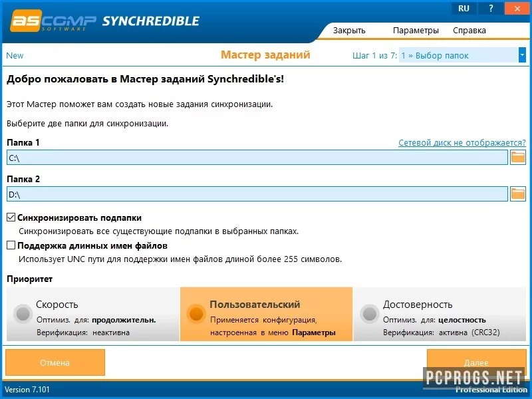This screenshot has height=399, width=532.
Task: Click the 'New' task name label
Action: 15,56
